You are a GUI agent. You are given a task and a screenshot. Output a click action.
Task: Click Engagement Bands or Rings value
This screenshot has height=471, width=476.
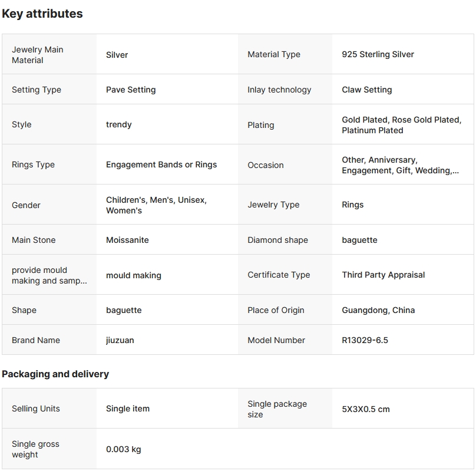(x=161, y=164)
